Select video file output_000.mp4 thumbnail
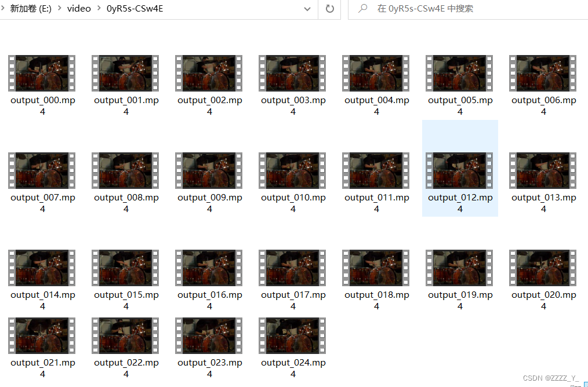Screen dimensions: 588x387 42,73
